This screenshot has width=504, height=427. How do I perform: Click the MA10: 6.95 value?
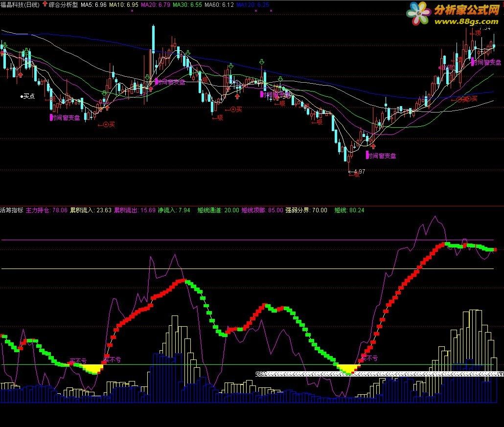click(124, 5)
